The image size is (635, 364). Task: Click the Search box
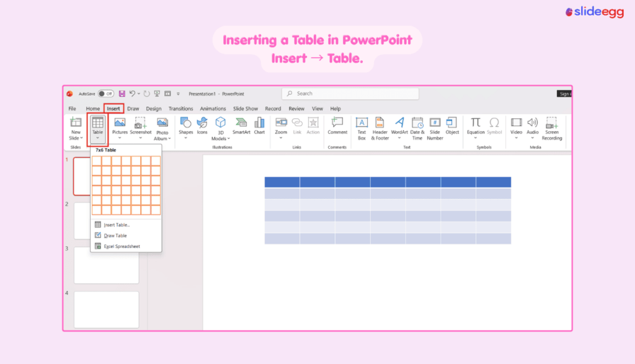click(350, 94)
